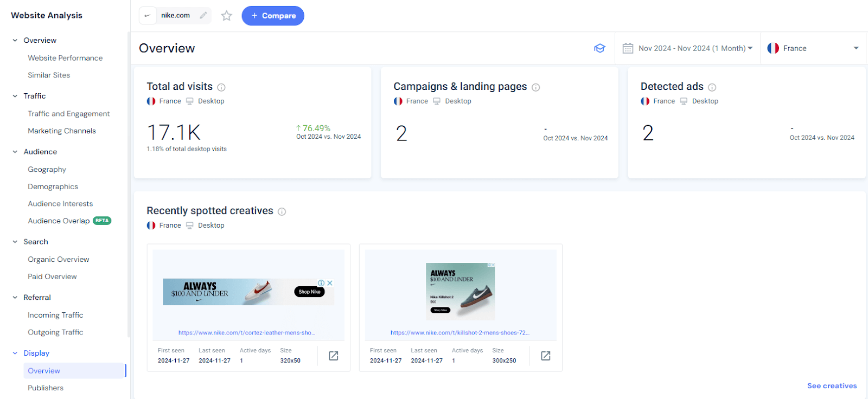Screen dimensions: 868x399
Task: Open the France country dropdown
Action: 813,48
